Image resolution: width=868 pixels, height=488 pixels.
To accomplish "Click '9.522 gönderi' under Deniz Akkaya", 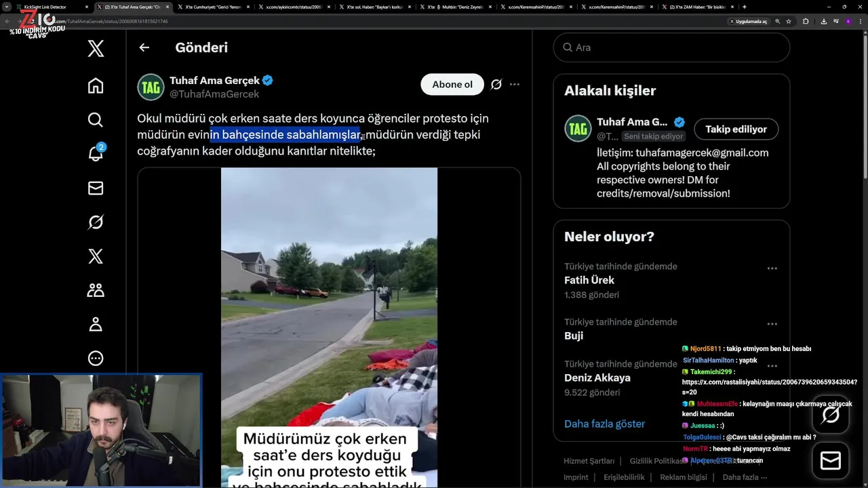I will point(591,392).
